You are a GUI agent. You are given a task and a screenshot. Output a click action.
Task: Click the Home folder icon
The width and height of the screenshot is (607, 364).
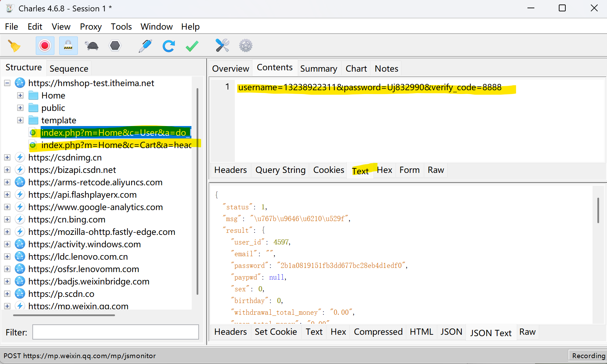33,95
